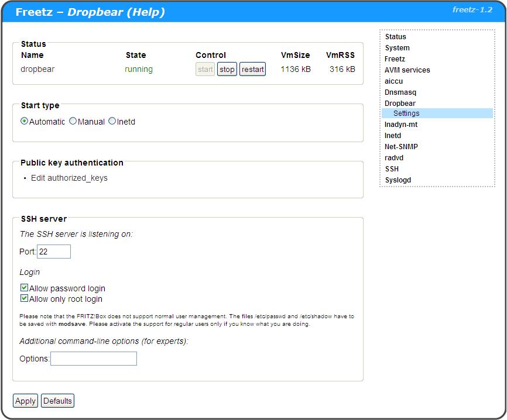Click the 316 kB VmRSS value
The height and width of the screenshot is (420, 507).
click(x=342, y=69)
